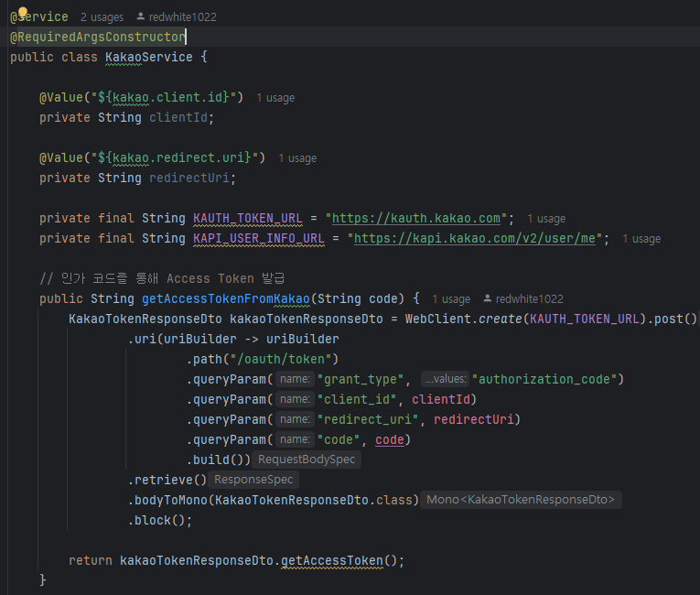Click the getAccessToken() call in return statement
This screenshot has width=700, height=595.
point(339,560)
